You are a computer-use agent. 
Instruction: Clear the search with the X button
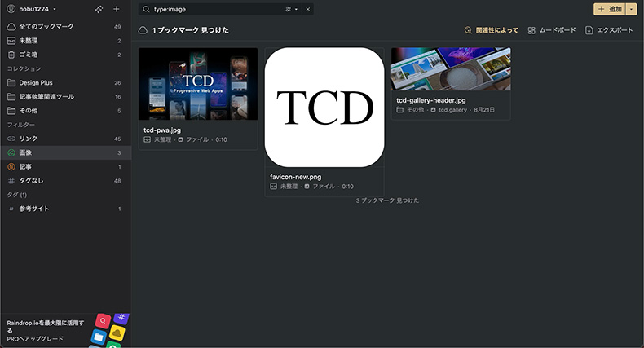click(x=307, y=9)
